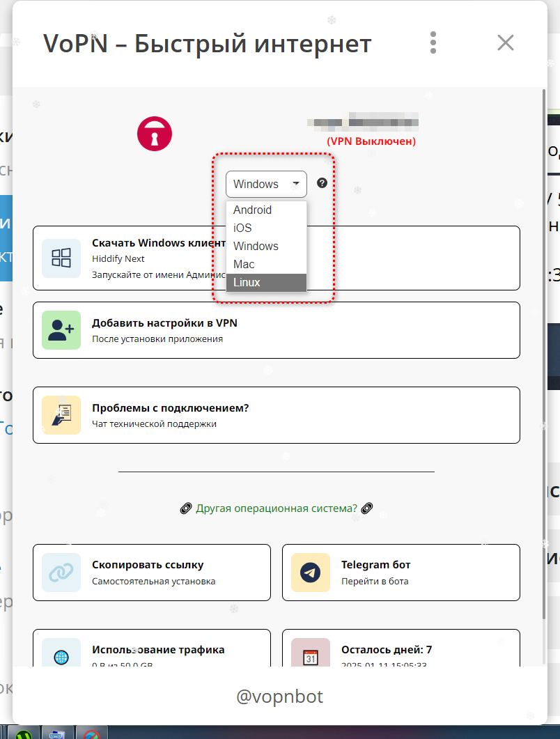This screenshot has height=739, width=560.
Task: Open the three-dot options menu
Action: click(x=433, y=42)
